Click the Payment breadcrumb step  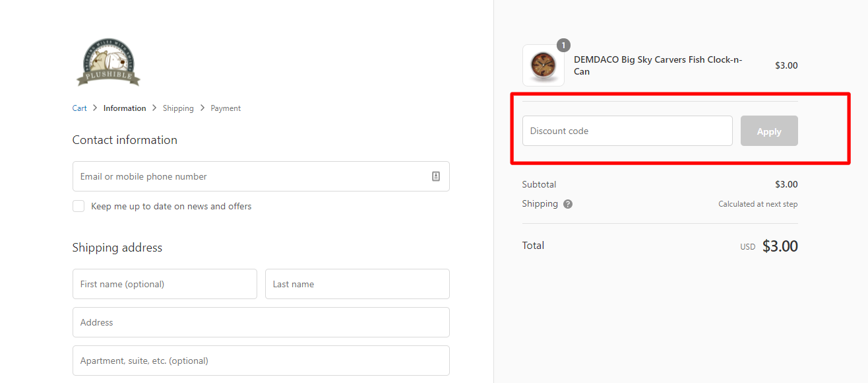(226, 108)
